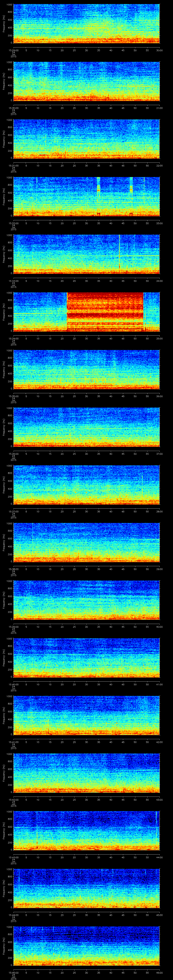This screenshot has width=173, height=980.
Task: Select the spectrogram panel starting at 15:36:00
Action: pyautogui.click(x=86, y=427)
